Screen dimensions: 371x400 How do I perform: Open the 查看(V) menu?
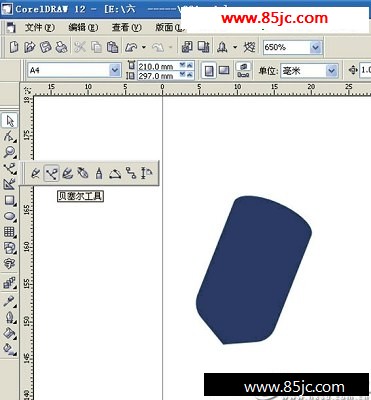click(x=127, y=27)
